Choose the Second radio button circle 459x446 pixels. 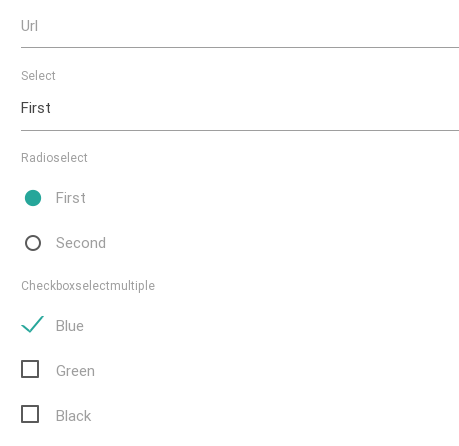coord(33,243)
